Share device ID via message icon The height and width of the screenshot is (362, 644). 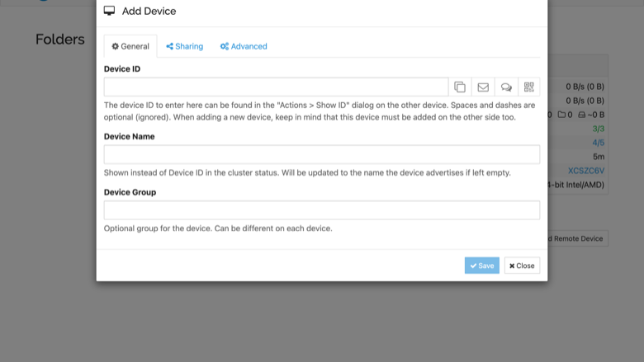(506, 87)
